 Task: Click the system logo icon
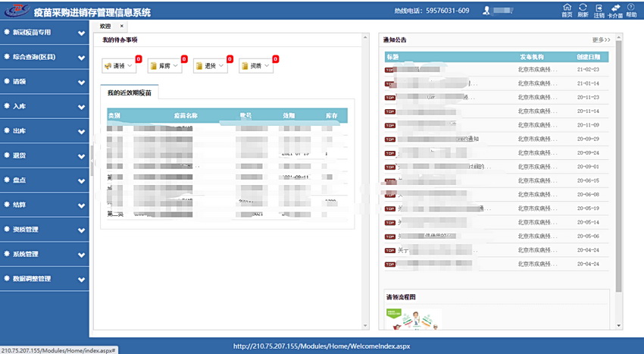pyautogui.click(x=17, y=11)
